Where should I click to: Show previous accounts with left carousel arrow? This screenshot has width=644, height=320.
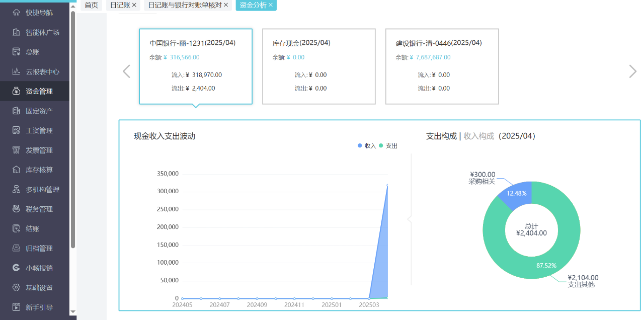pyautogui.click(x=126, y=71)
